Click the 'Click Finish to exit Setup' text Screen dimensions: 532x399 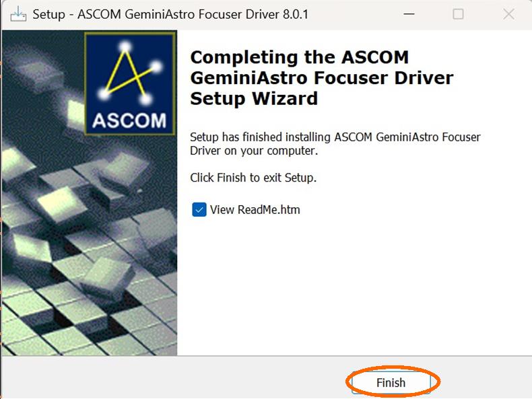[x=253, y=177]
